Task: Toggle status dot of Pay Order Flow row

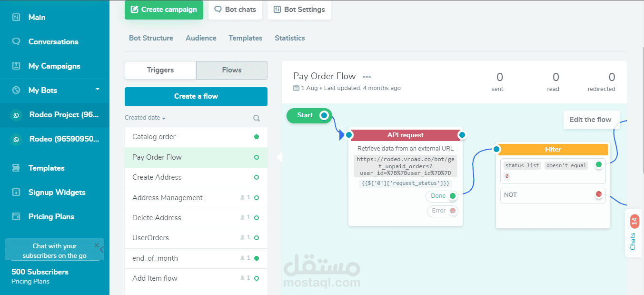Action: pyautogui.click(x=257, y=157)
